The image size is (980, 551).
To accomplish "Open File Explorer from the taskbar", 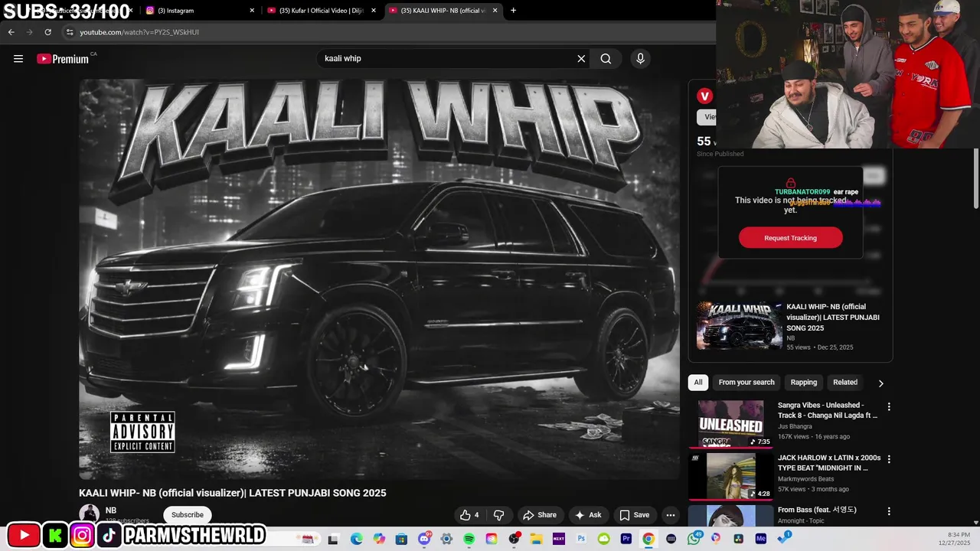I will [536, 539].
